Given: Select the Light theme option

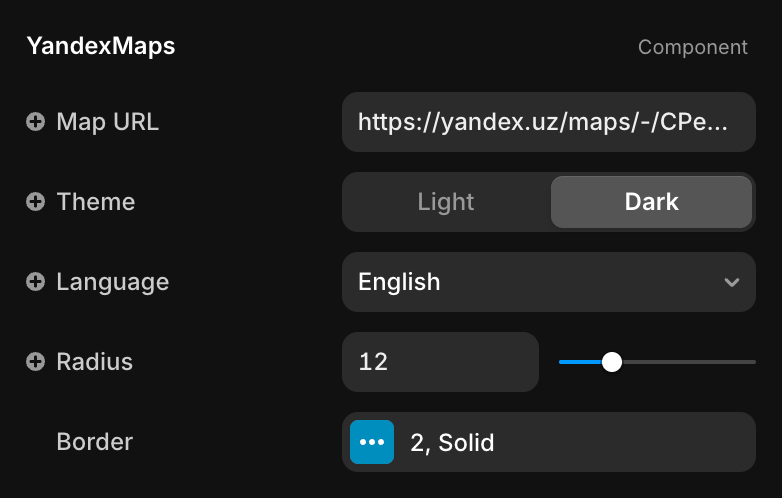Looking at the screenshot, I should (x=446, y=202).
